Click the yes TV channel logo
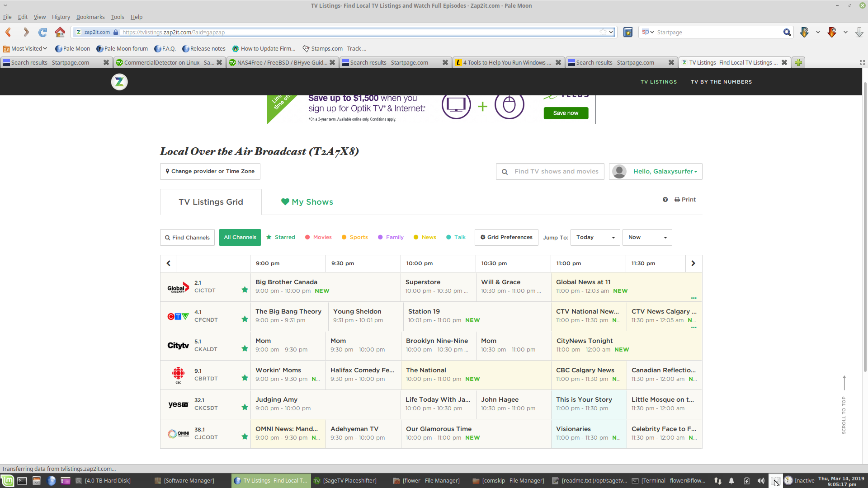This screenshot has height=488, width=868. [178, 404]
